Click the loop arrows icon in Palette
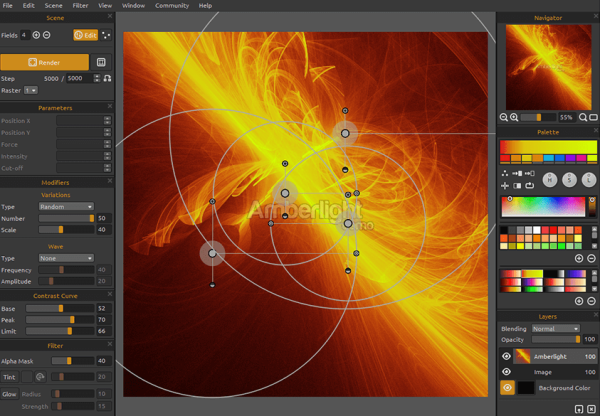Image resolution: width=600 pixels, height=416 pixels. click(530, 186)
